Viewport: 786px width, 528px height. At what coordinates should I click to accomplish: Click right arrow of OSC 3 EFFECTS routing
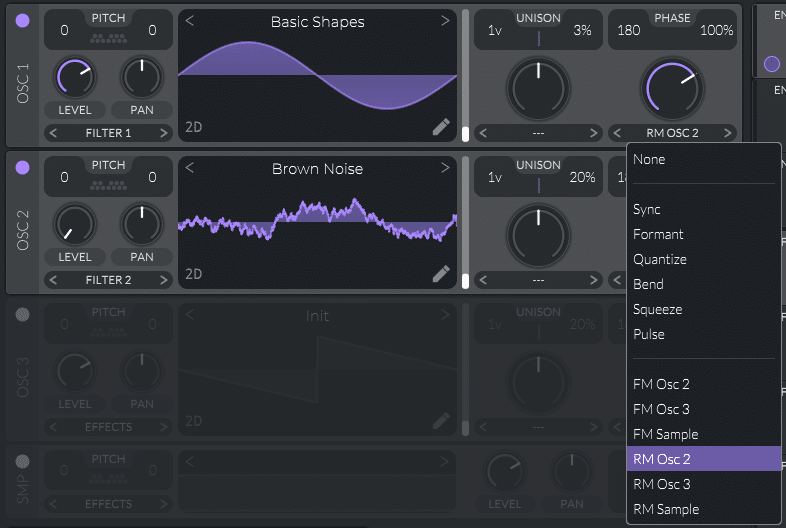pos(163,427)
